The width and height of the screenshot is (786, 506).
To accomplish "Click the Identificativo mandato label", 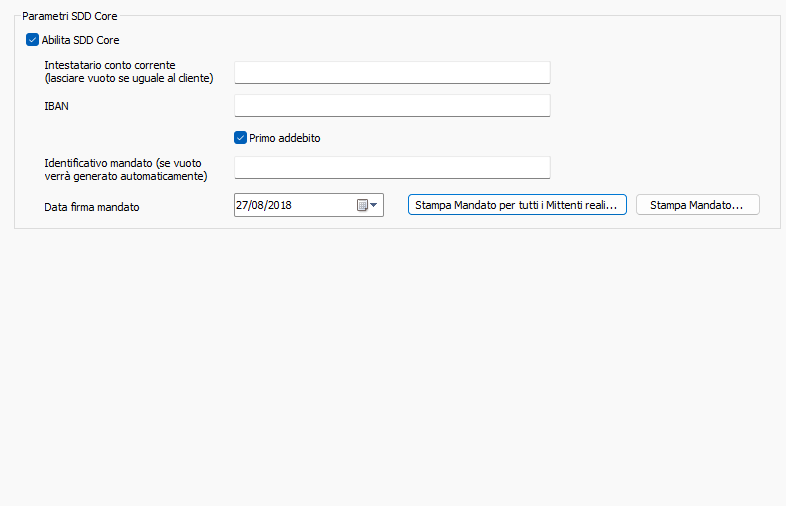I will 124,162.
